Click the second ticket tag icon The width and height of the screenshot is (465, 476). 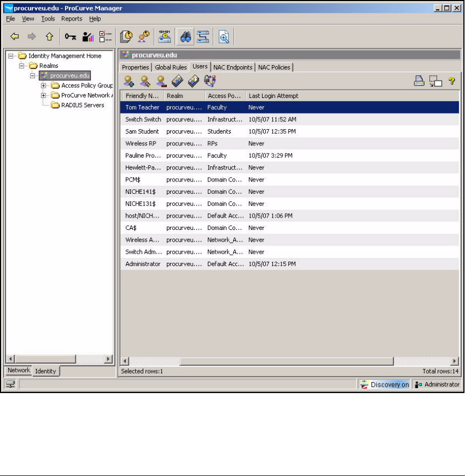coord(194,81)
